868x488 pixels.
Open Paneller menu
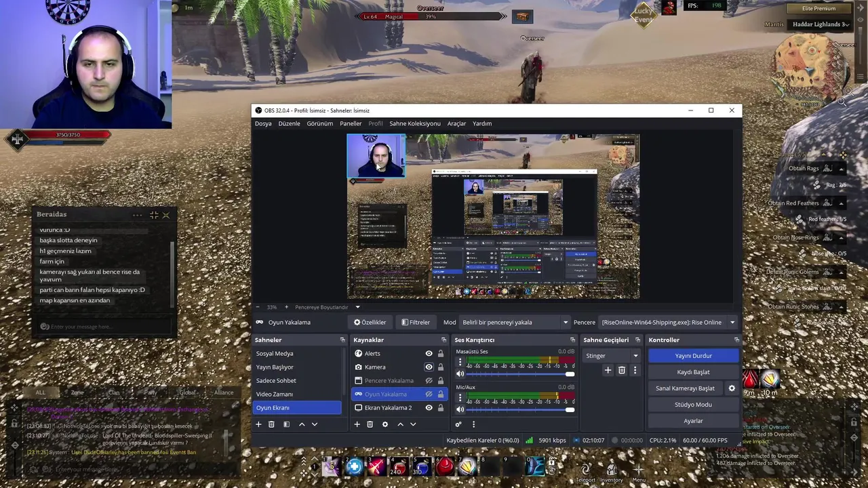point(351,123)
